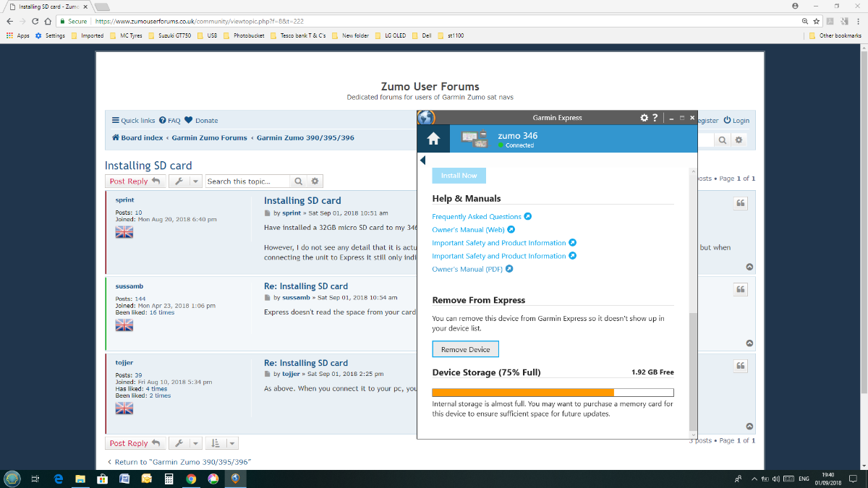Open the Apps bookmarks shortcut
This screenshot has height=488, width=868.
tap(18, 35)
